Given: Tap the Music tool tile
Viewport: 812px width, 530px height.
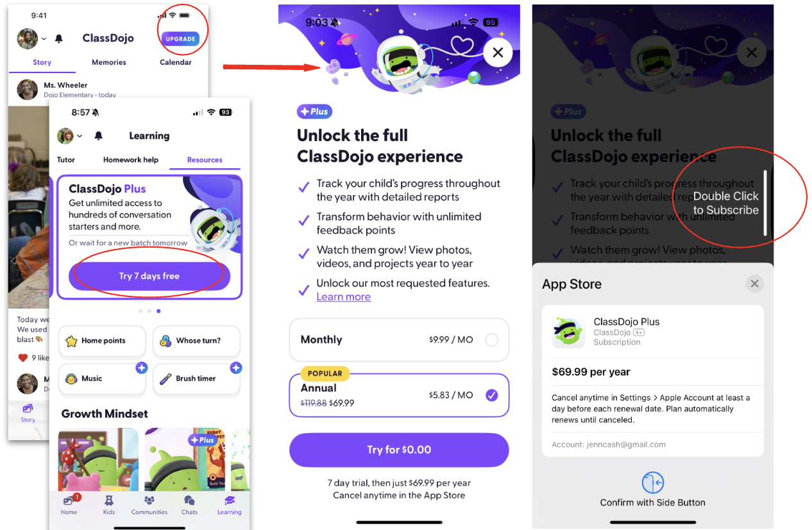Looking at the screenshot, I should (103, 379).
